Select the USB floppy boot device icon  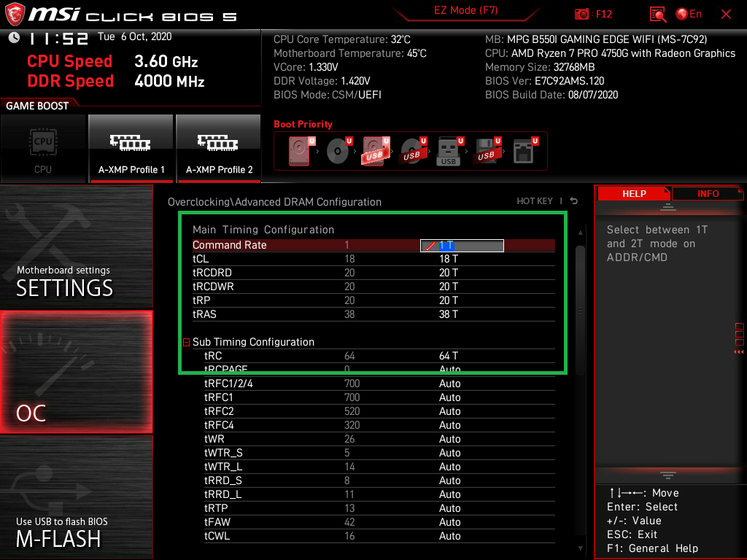click(x=487, y=151)
